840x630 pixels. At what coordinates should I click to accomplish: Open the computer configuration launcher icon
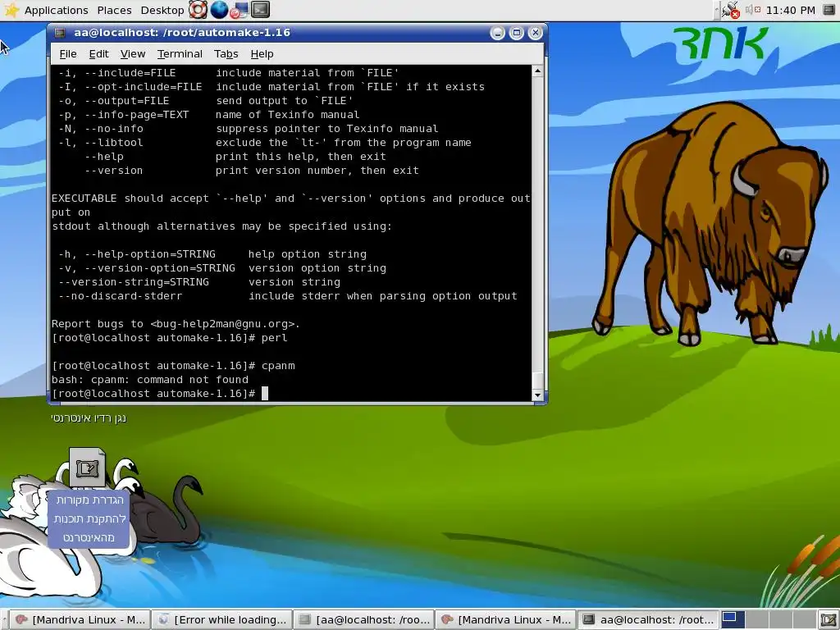pyautogui.click(x=239, y=10)
